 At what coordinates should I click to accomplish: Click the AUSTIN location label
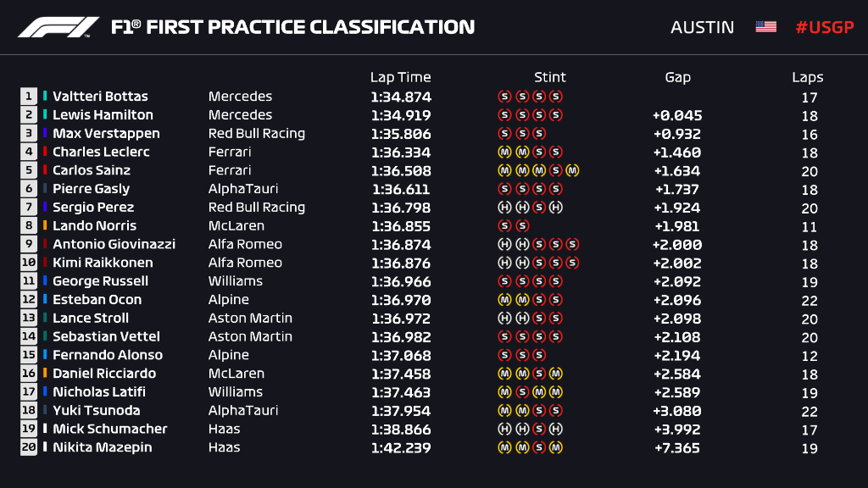point(702,27)
